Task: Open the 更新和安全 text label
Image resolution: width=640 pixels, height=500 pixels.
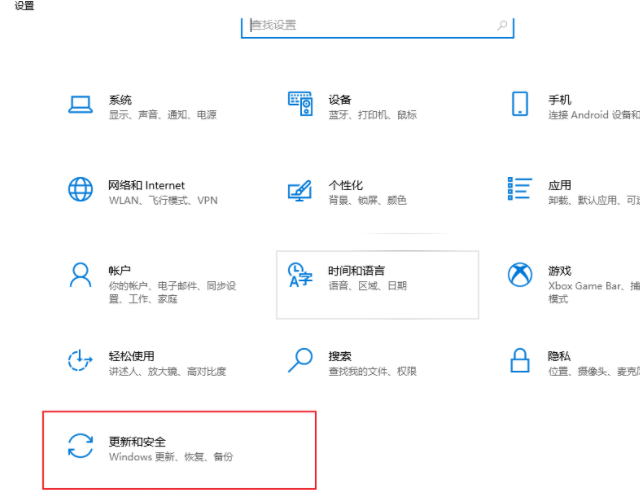Action: tap(137, 441)
